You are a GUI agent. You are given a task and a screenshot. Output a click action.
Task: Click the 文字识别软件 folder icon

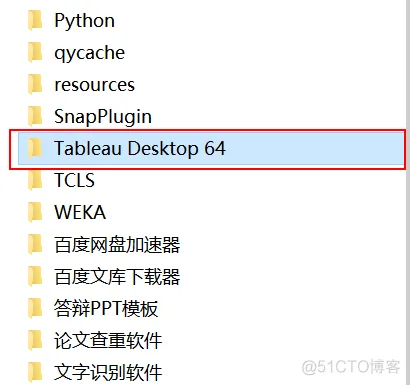coord(35,372)
